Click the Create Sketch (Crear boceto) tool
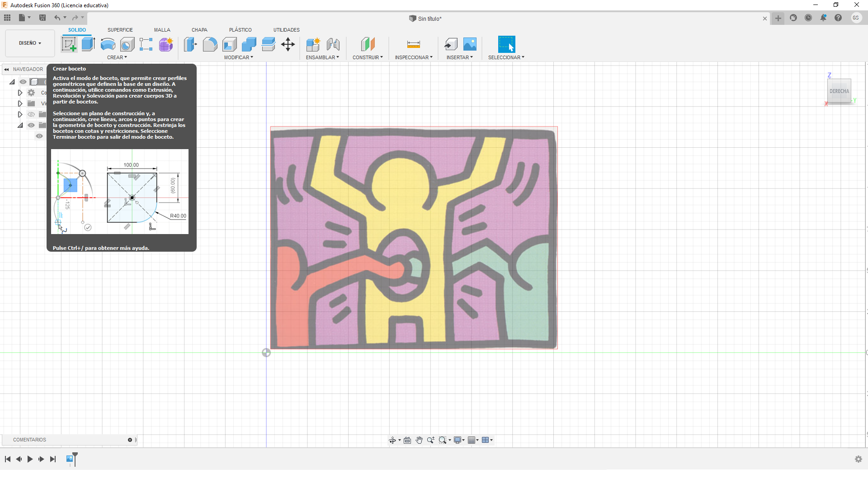This screenshot has width=868, height=488. pyautogui.click(x=69, y=44)
